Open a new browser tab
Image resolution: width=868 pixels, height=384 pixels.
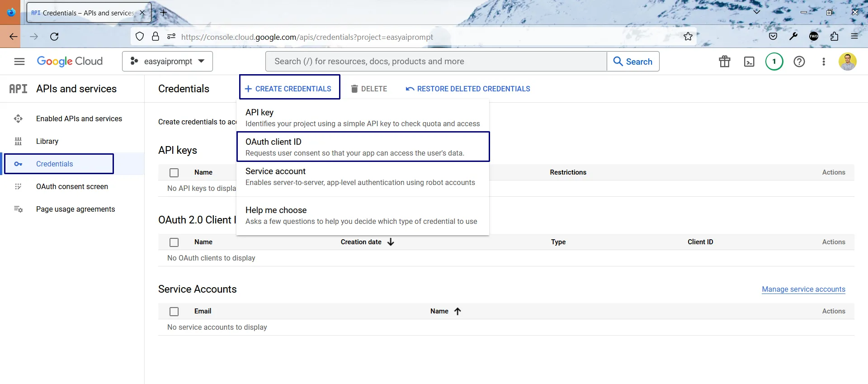pyautogui.click(x=164, y=13)
